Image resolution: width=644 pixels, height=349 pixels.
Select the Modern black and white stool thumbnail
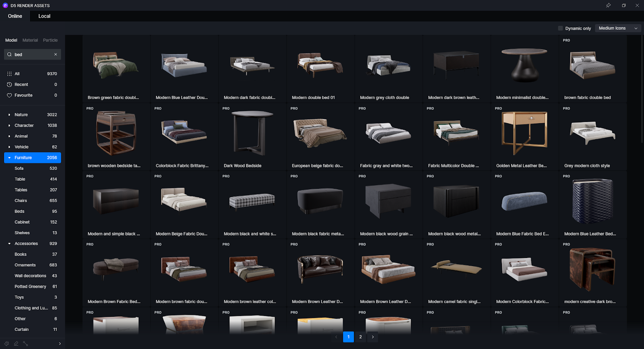point(252,201)
